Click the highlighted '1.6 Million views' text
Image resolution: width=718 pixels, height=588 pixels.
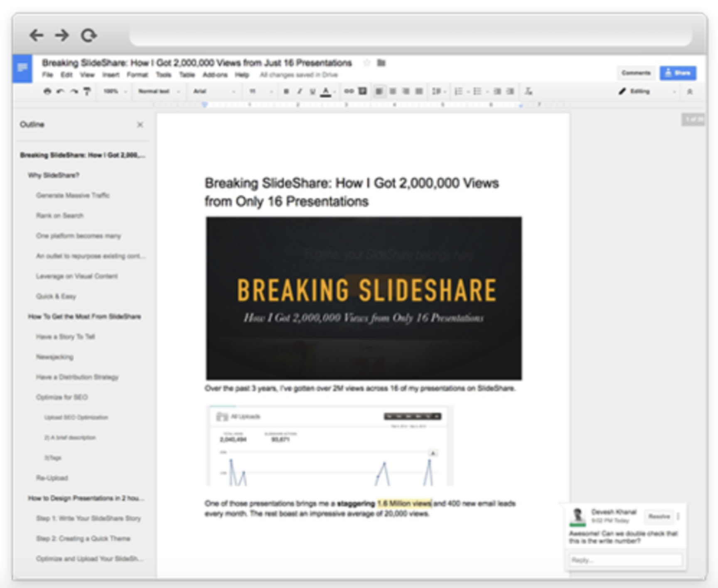[x=404, y=504]
